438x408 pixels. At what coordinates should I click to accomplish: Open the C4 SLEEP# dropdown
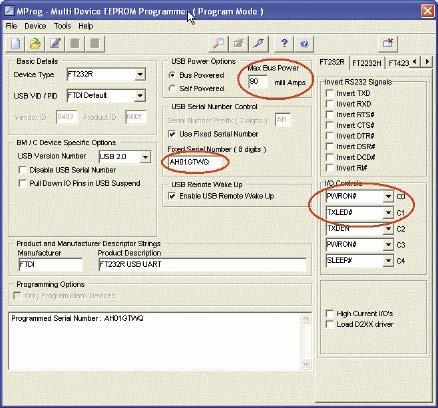coord(388,261)
